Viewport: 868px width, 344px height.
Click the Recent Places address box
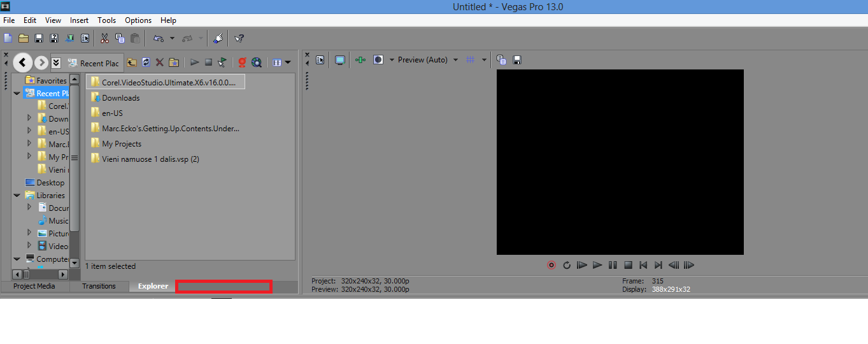[x=93, y=63]
